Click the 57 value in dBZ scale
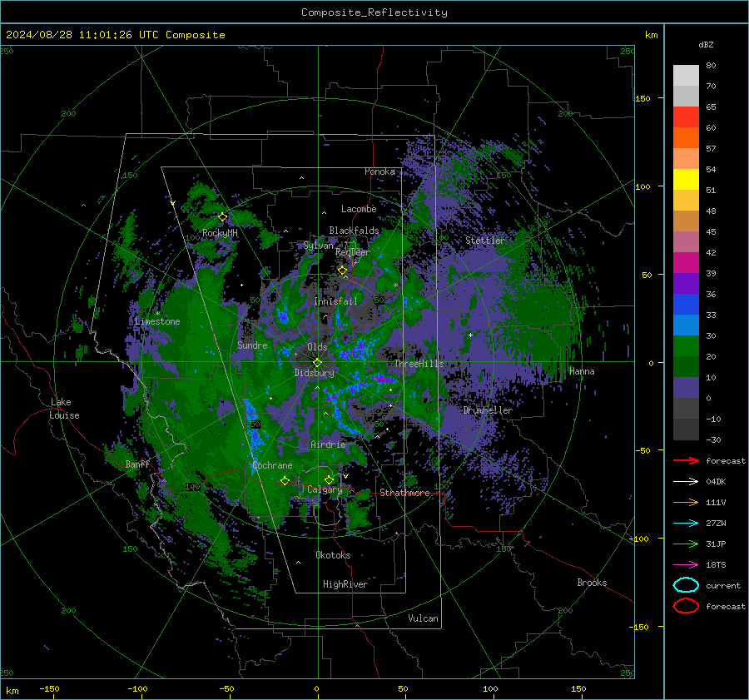 tap(711, 149)
